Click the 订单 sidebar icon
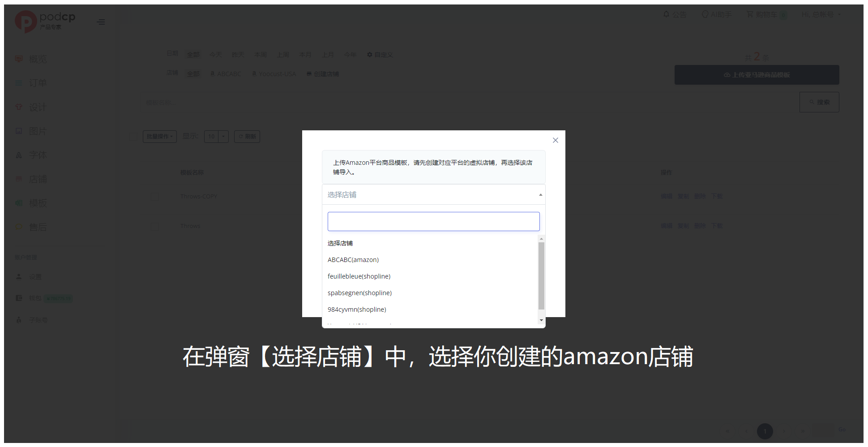Screen dimensions: 868x447 [19, 83]
